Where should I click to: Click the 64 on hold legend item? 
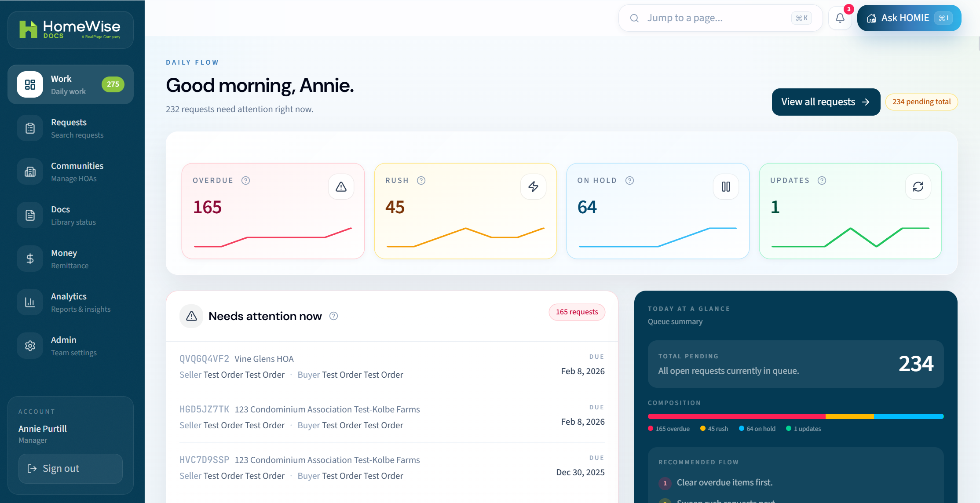pyautogui.click(x=757, y=429)
